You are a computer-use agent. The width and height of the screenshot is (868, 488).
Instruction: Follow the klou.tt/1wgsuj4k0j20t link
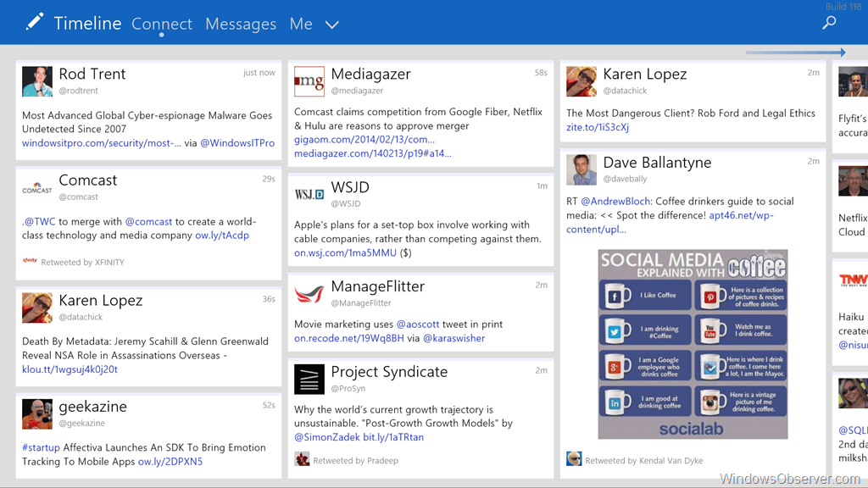[70, 369]
